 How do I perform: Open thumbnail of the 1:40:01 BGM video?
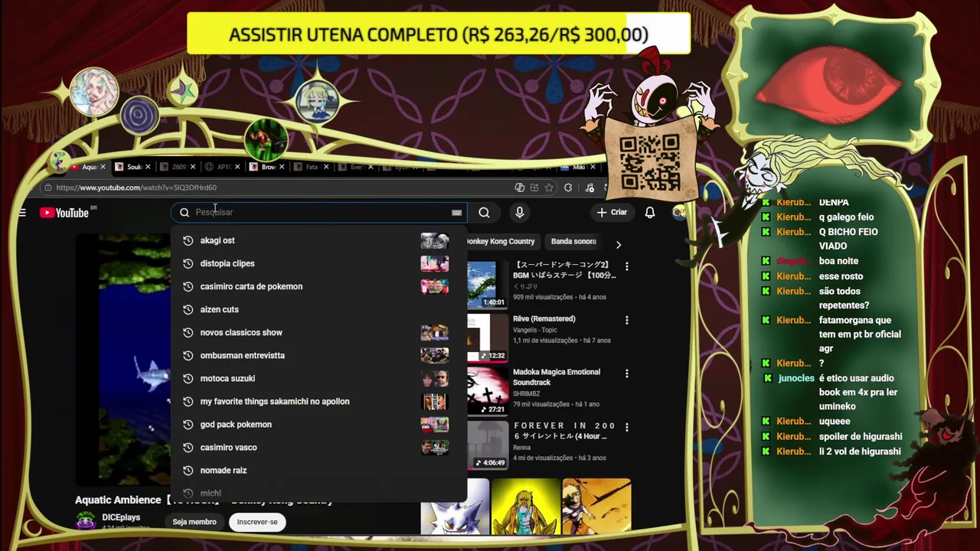click(x=487, y=284)
